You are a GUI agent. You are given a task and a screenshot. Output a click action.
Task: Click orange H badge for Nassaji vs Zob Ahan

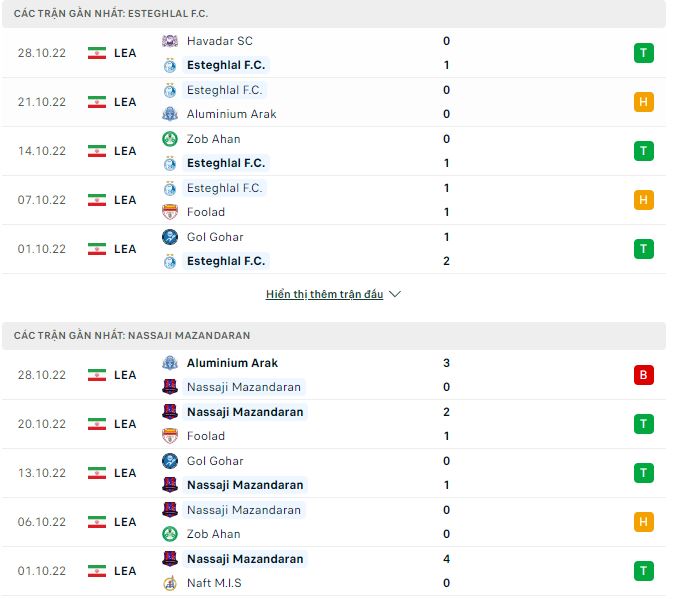click(x=643, y=522)
